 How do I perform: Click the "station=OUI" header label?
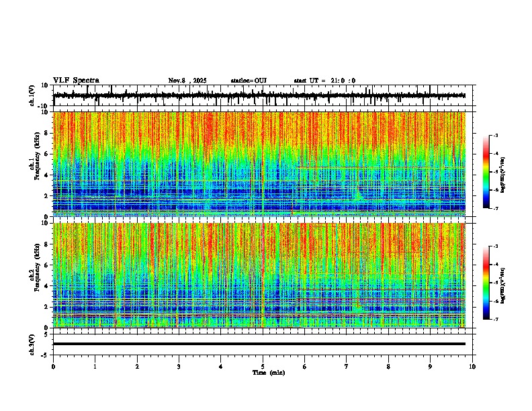click(x=249, y=81)
